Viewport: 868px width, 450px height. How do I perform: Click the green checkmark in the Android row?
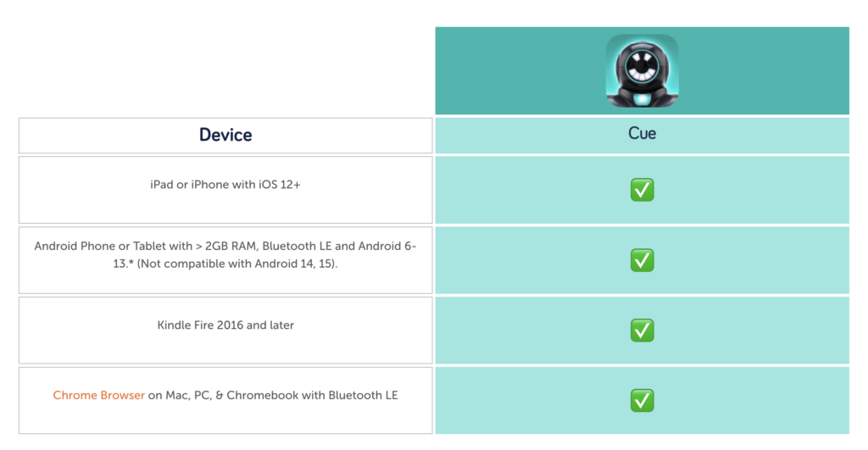point(642,260)
